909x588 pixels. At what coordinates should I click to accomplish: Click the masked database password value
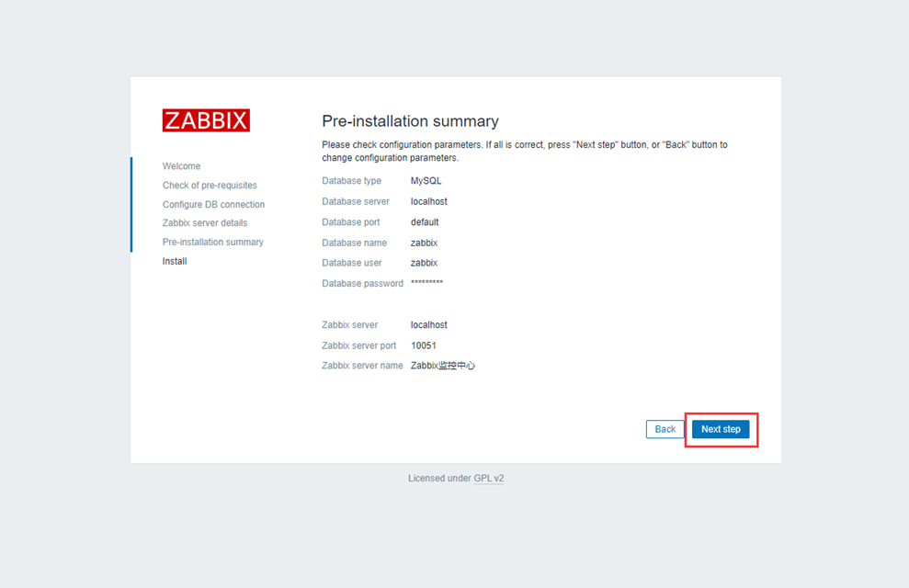426,283
